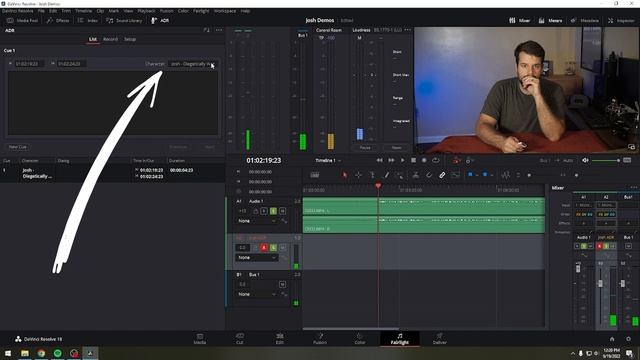Toggle the Meters panel button
640x360 pixels.
tap(550, 20)
